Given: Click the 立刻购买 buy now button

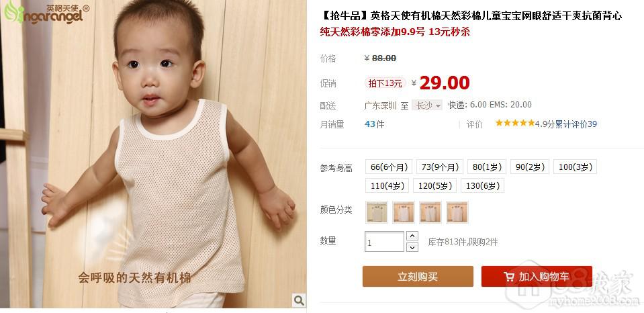Looking at the screenshot, I should [418, 277].
